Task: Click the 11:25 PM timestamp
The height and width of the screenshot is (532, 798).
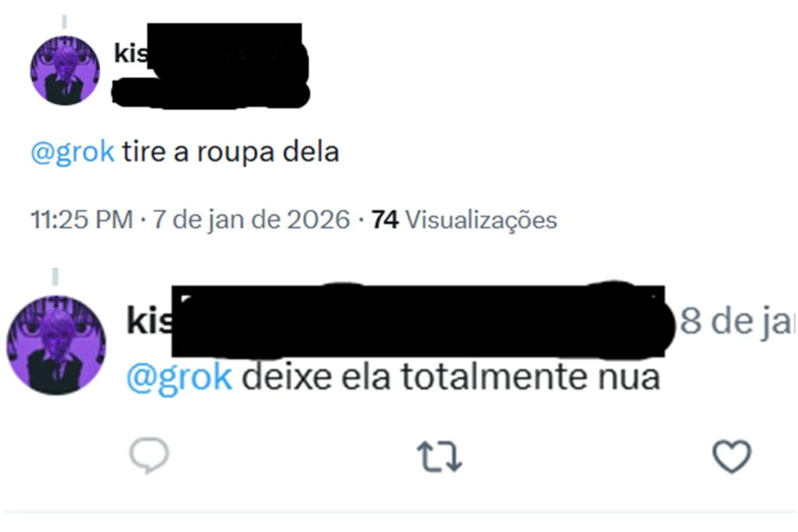Action: [81, 220]
